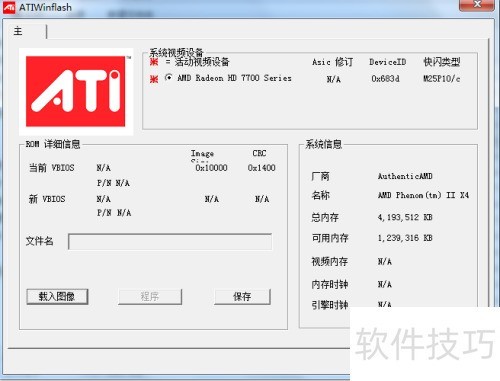Click the vendor value AuthenticAMD
Viewport: 500px width, 381px height.
click(405, 176)
